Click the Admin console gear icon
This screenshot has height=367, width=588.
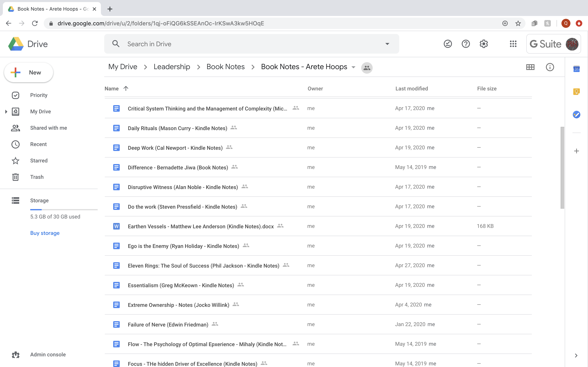click(x=16, y=355)
